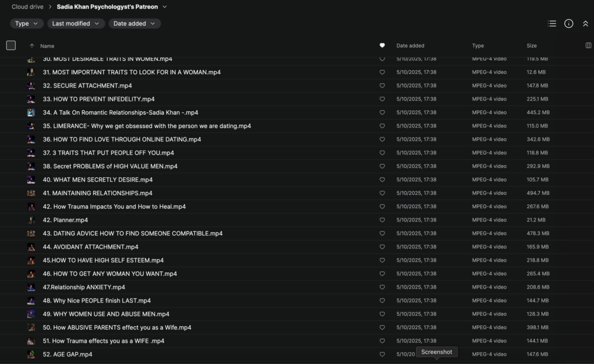Favorite the SECURE ATTACHMENT video
This screenshot has height=364, width=594.
coord(382,86)
